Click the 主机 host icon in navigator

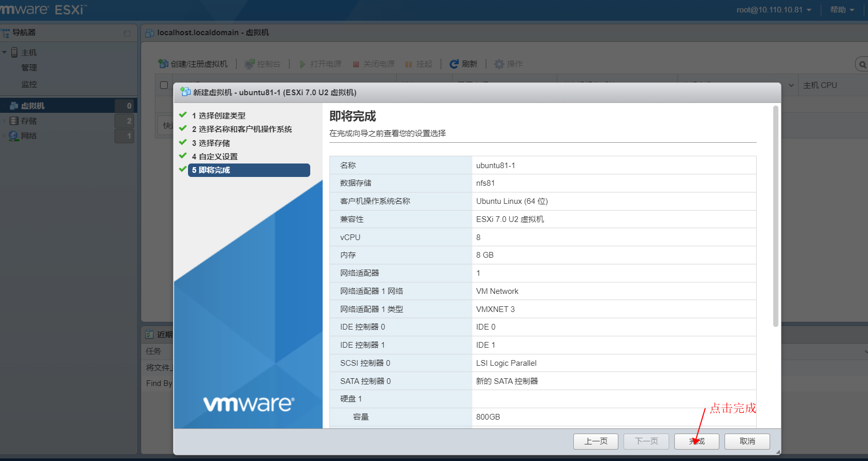[x=15, y=52]
